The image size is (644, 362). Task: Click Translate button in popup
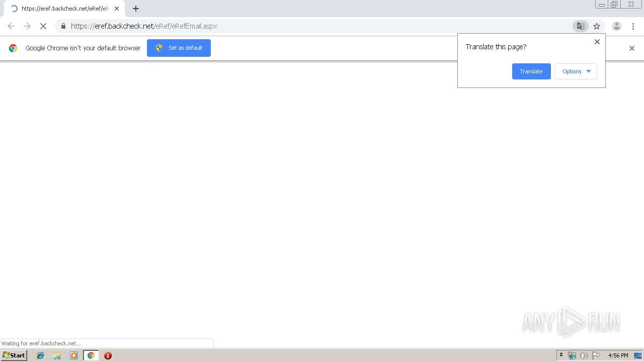tap(531, 71)
